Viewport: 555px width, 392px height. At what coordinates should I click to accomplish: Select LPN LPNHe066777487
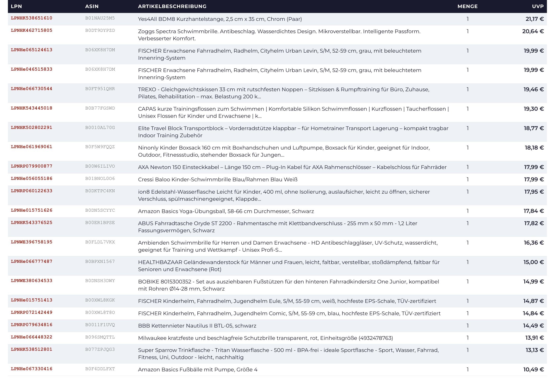(32, 261)
